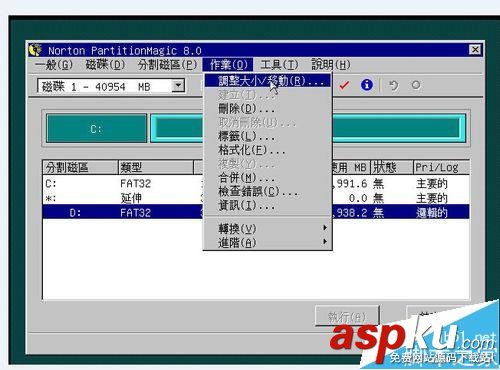Click the 0.0 used MB value
This screenshot has width=500, height=370.
coord(358,198)
